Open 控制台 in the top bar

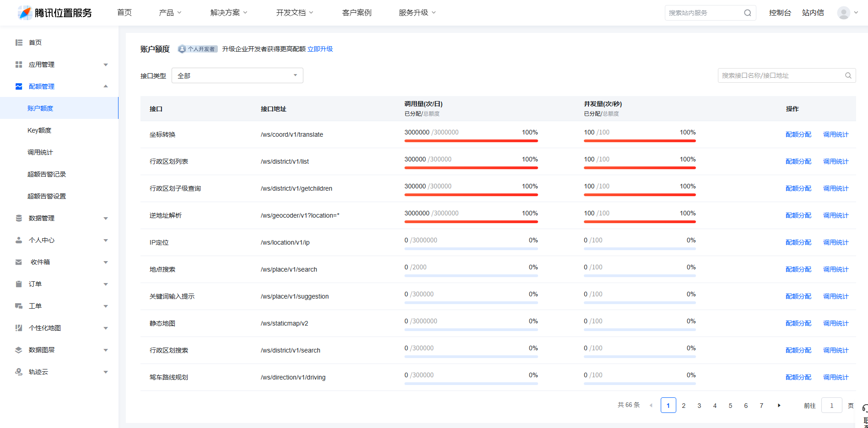pyautogui.click(x=780, y=13)
